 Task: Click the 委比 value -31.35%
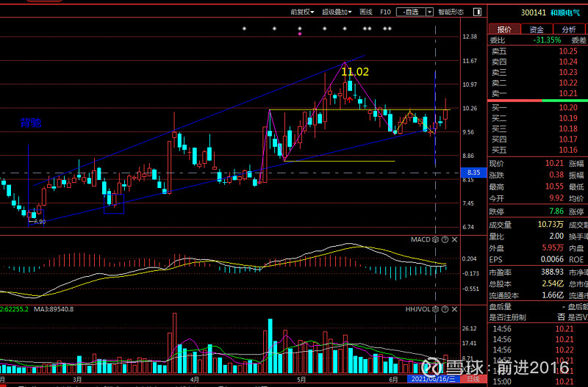coord(547,40)
